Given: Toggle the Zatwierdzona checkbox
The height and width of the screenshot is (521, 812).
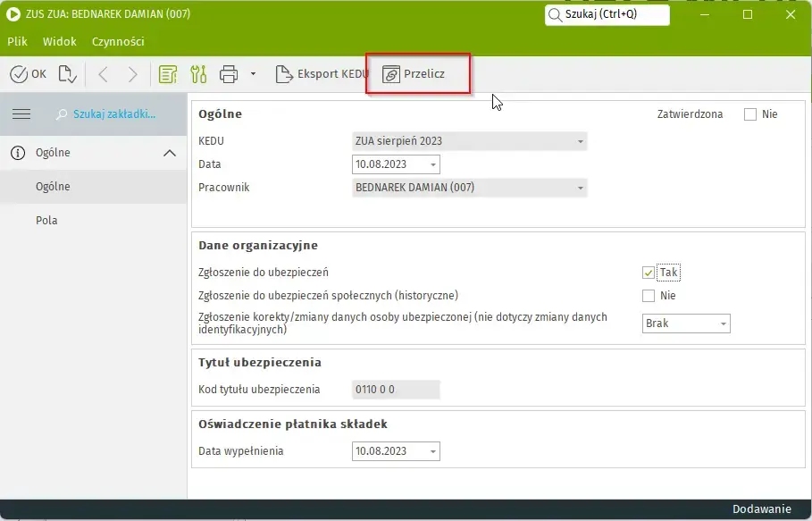Looking at the screenshot, I should [750, 114].
